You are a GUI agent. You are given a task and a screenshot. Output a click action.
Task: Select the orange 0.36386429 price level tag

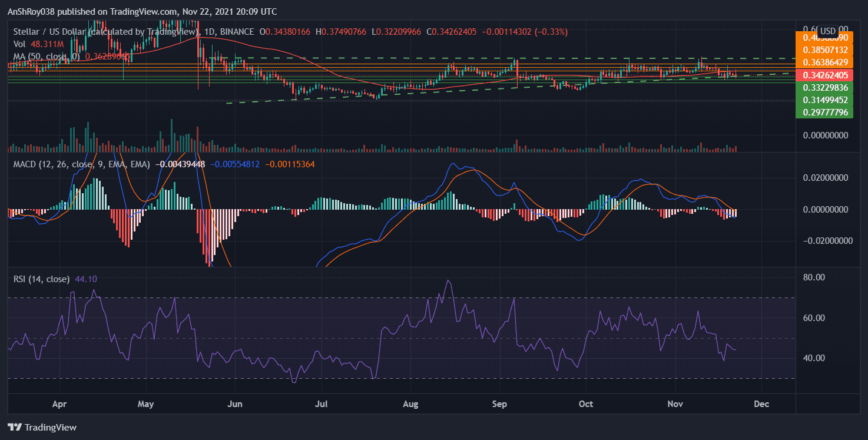827,63
